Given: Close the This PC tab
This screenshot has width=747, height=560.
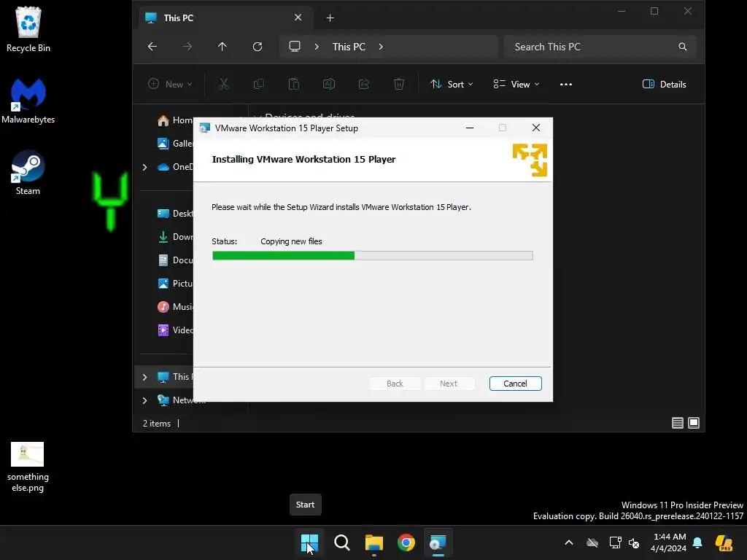Looking at the screenshot, I should click(298, 17).
